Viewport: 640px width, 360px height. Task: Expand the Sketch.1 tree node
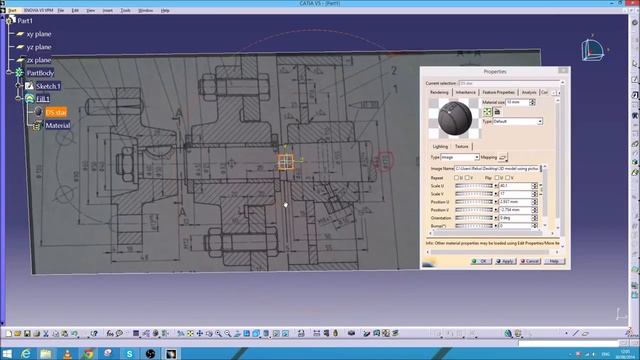pyautogui.click(x=18, y=86)
